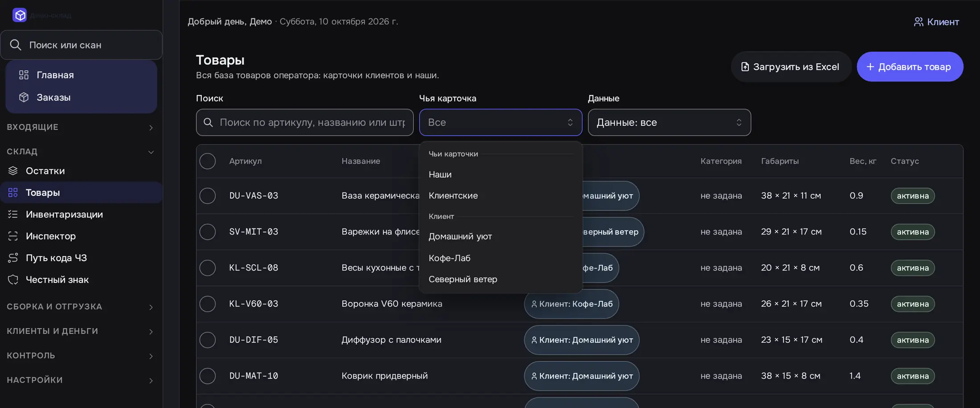Click the Честный знак shield icon
The width and height of the screenshot is (980, 408).
click(x=13, y=279)
